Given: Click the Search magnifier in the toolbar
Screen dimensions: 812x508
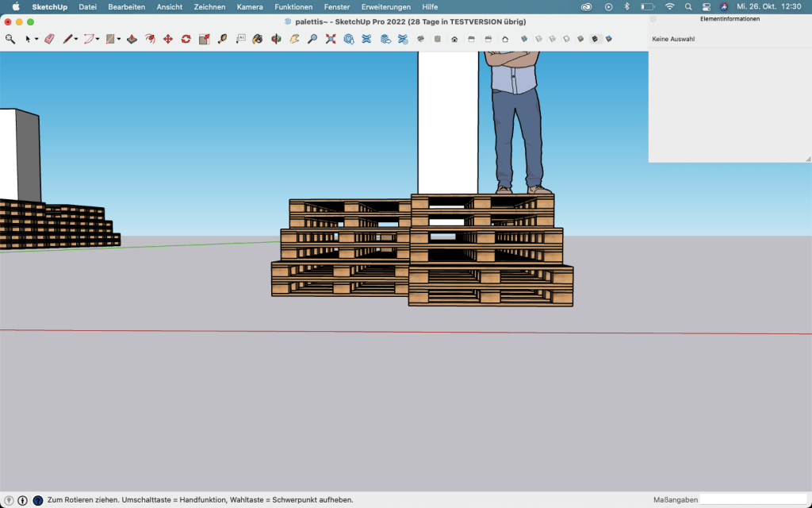Looking at the screenshot, I should (10, 39).
